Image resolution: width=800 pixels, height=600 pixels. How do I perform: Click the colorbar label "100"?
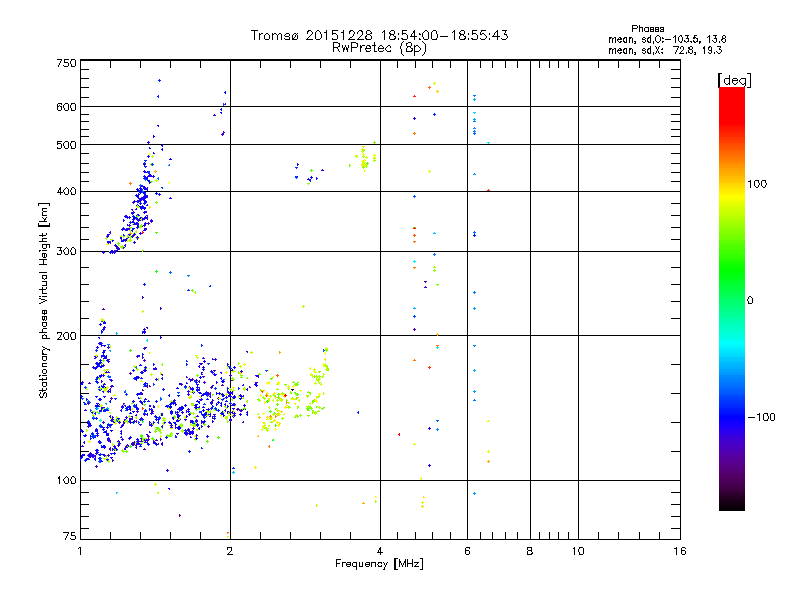(757, 184)
